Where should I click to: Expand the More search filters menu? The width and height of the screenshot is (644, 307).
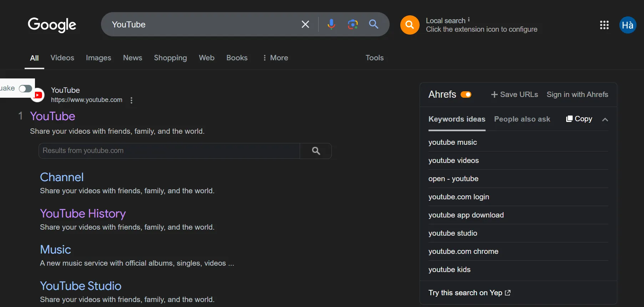pos(275,58)
